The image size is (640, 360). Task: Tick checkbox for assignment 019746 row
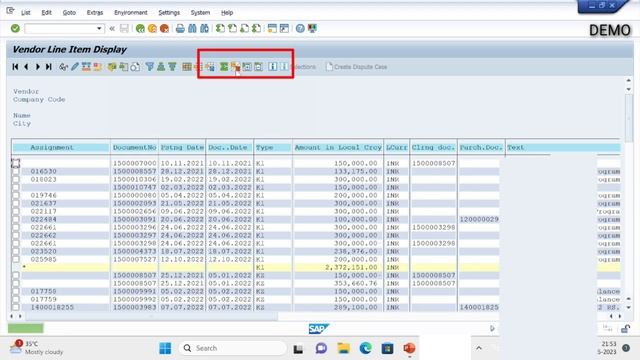[x=16, y=196]
